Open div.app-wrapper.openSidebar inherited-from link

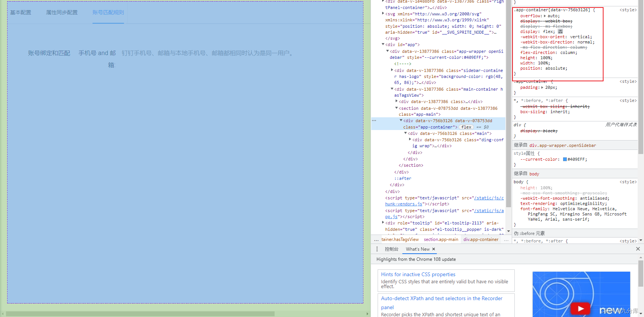(563, 145)
